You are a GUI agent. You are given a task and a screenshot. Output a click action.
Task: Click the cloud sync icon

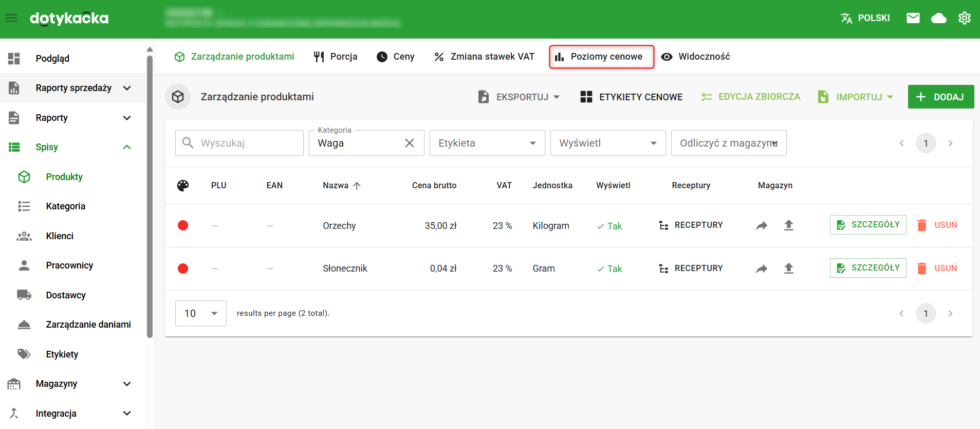tap(939, 19)
